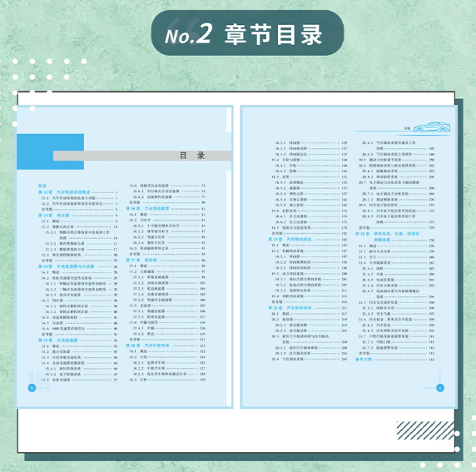
Task: Open chapter 第15章 自动变速器
Action: click(77, 340)
